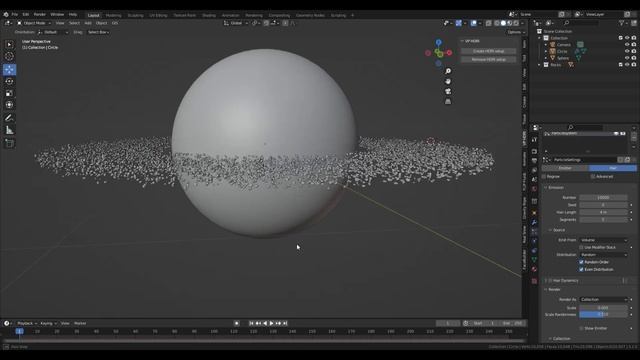
Task: Open the Edit menu
Action: [26, 14]
